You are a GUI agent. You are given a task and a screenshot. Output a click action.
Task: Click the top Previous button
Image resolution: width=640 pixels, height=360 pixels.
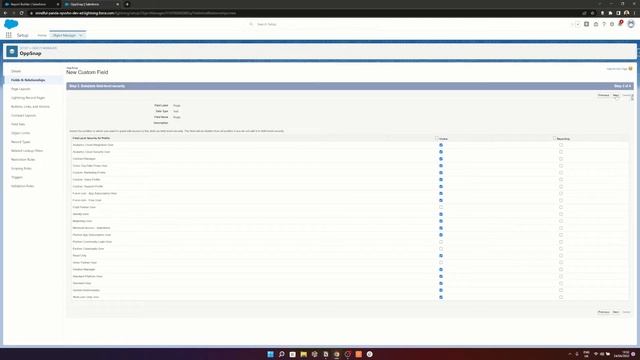tap(603, 96)
